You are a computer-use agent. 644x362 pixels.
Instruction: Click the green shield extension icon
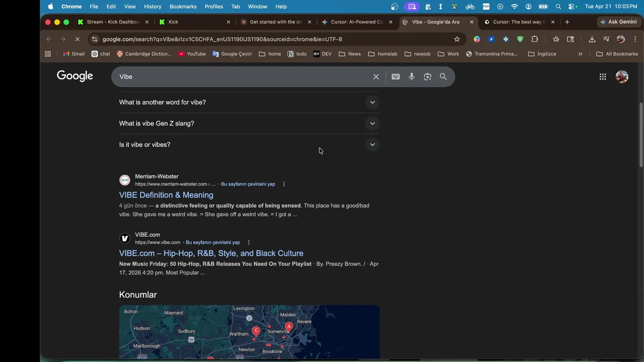pos(520,39)
